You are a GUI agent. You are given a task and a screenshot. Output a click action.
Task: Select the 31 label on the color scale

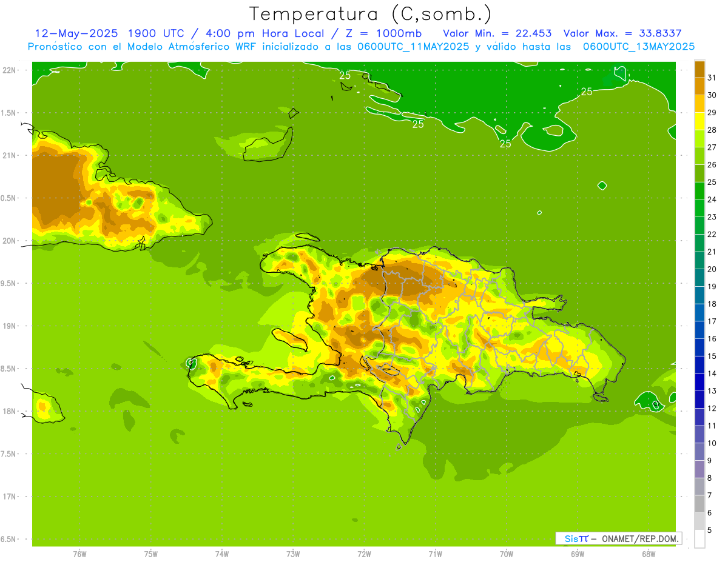pos(712,78)
